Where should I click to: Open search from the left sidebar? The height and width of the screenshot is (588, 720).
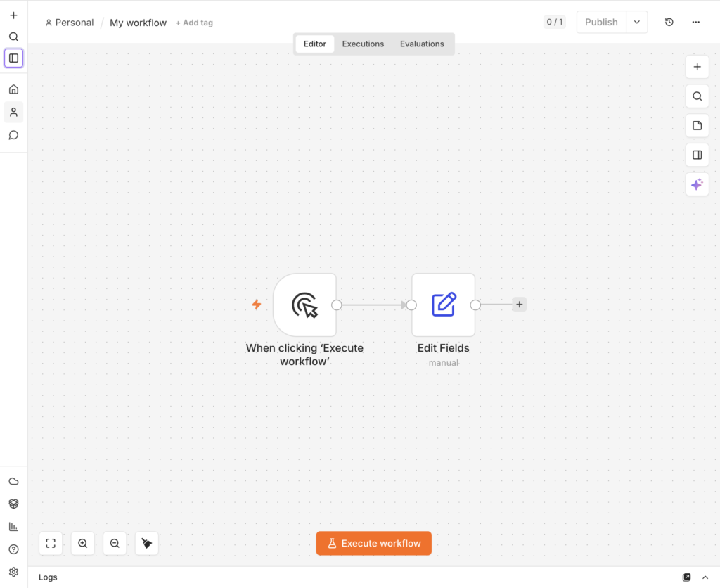click(14, 37)
